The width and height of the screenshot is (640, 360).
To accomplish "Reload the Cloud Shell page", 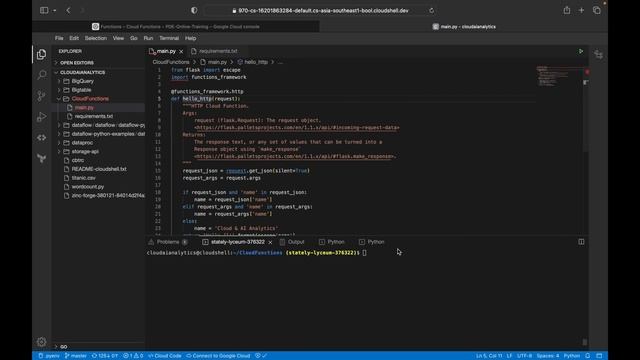I will [431, 11].
